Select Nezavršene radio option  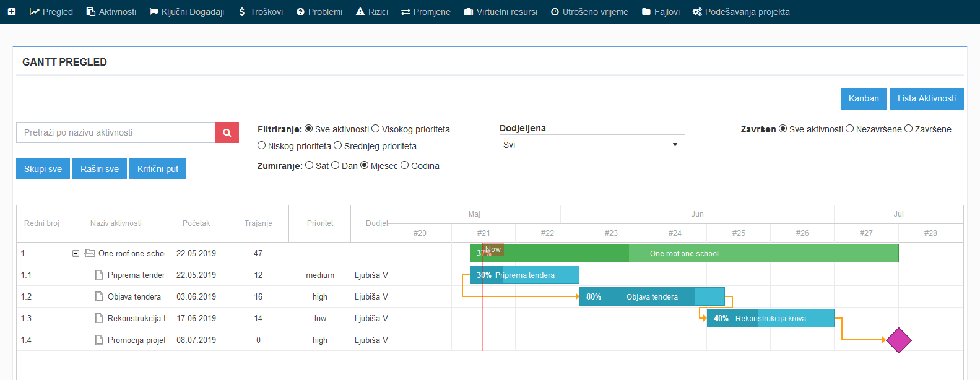pyautogui.click(x=849, y=129)
